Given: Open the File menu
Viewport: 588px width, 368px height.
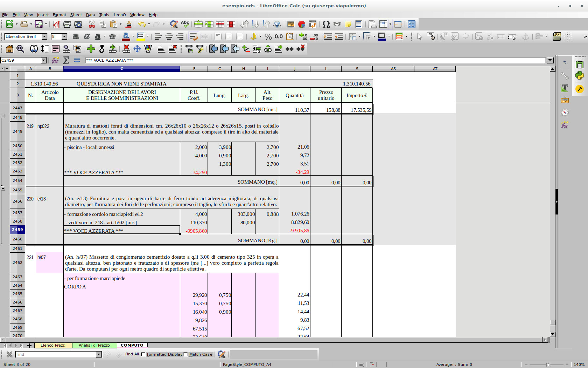Looking at the screenshot, I should point(5,15).
